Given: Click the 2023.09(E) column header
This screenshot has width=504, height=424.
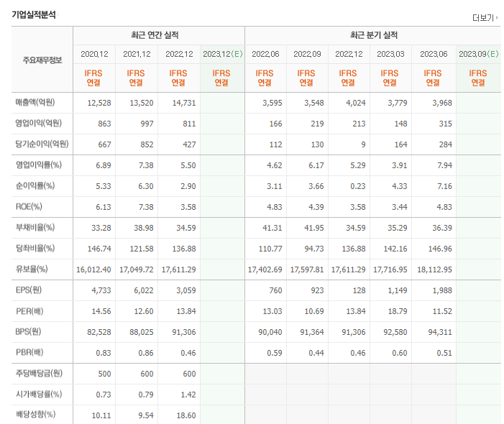Looking at the screenshot, I should [x=479, y=54].
